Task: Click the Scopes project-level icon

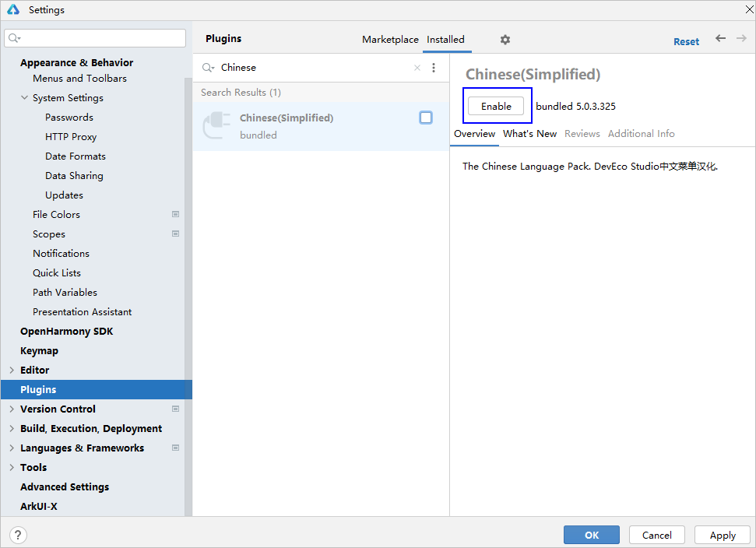Action: point(175,234)
